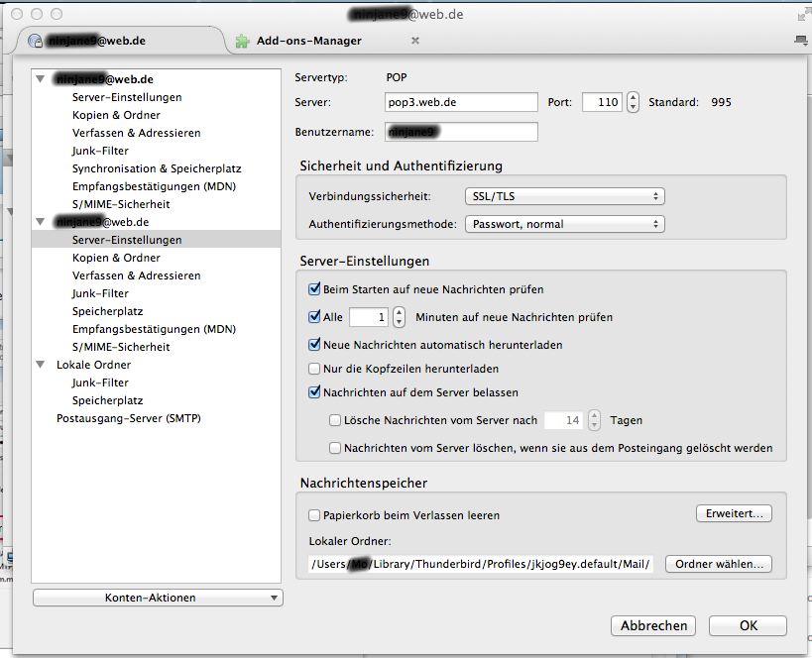812x658 pixels.
Task: Enable 'Nur die Kopfzeilen herunterladen' checkbox
Action: click(314, 369)
